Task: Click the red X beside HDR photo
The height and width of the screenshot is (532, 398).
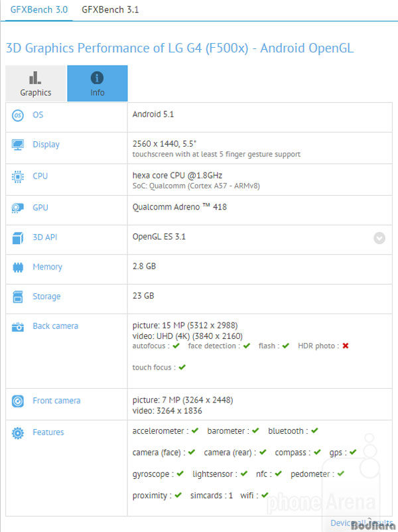Action: coord(346,346)
